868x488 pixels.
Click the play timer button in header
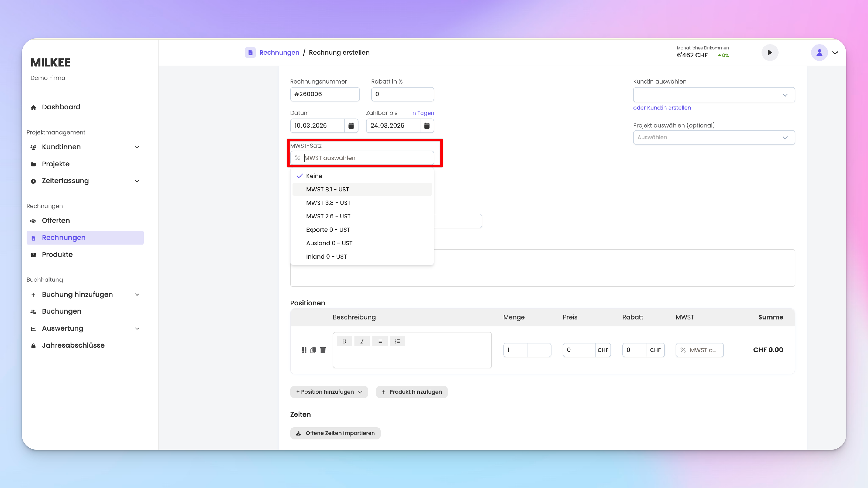click(770, 53)
